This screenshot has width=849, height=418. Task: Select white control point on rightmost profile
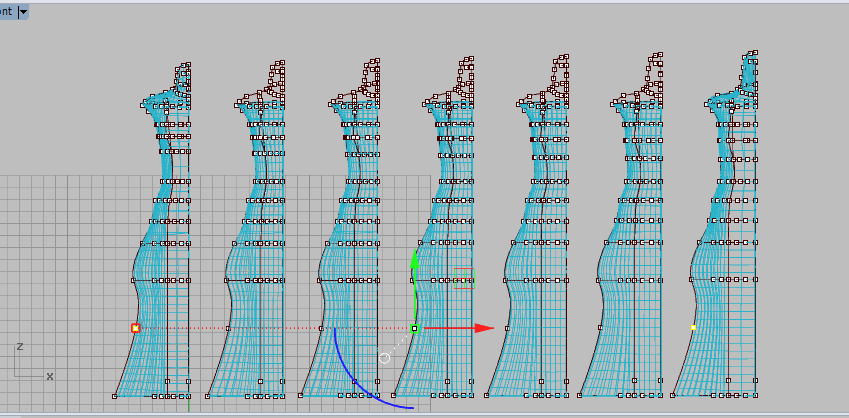(x=693, y=327)
